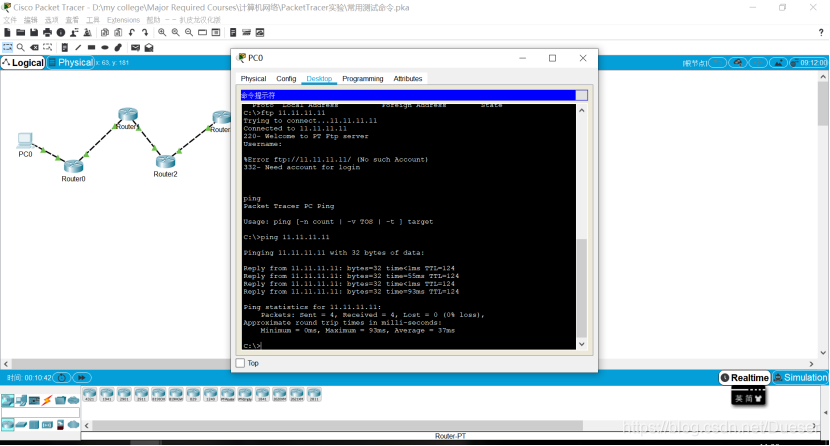The width and height of the screenshot is (830, 446).
Task: Open the Programming tab in PC0 window
Action: [x=363, y=78]
